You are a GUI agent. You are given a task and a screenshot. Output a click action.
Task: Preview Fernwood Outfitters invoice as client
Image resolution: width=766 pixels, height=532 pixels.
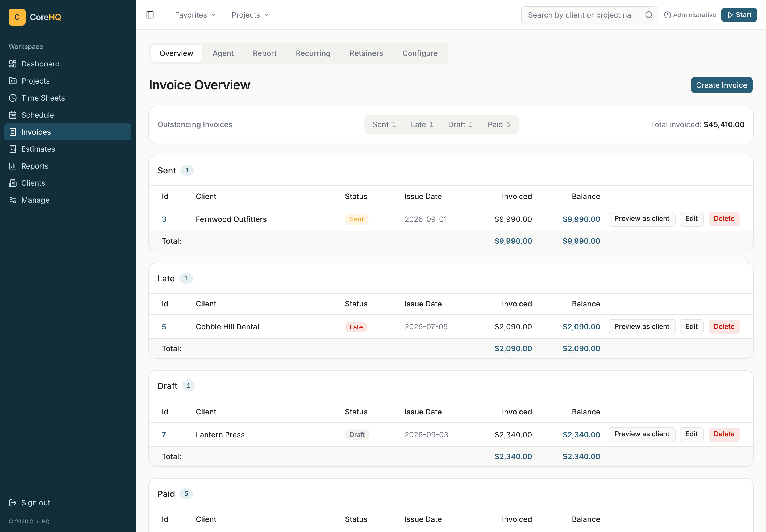pyautogui.click(x=642, y=219)
